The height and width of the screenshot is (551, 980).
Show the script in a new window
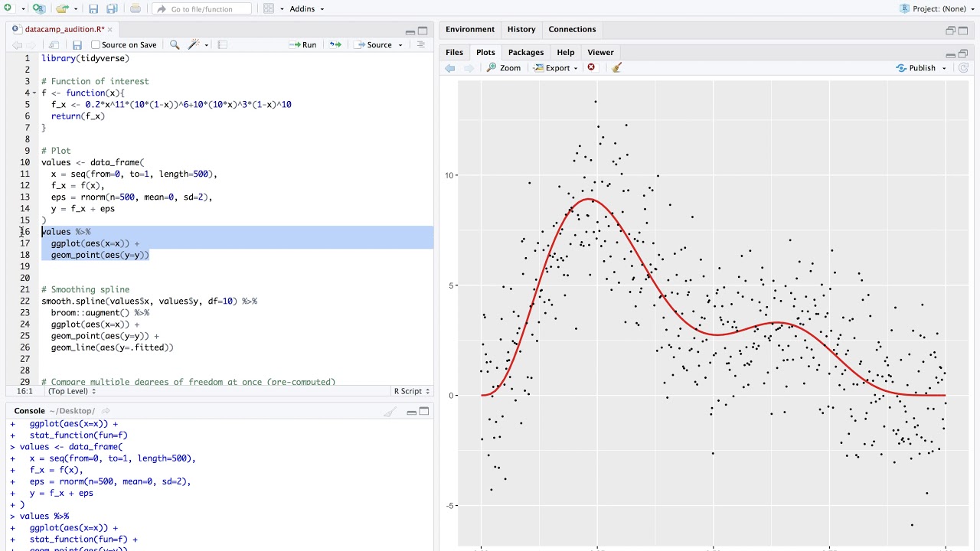54,44
